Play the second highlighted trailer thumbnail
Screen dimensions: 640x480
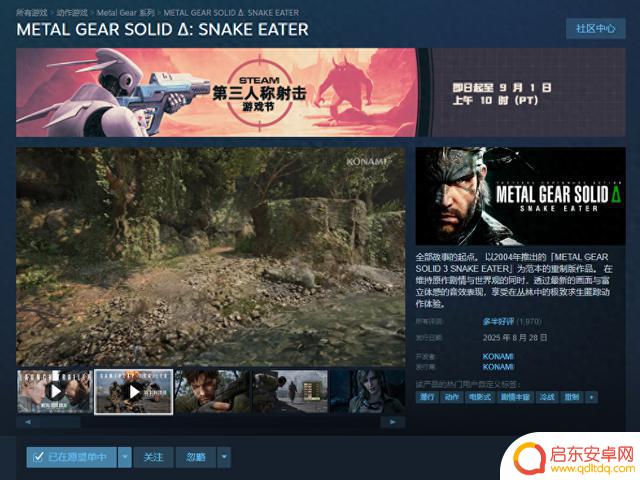click(x=133, y=392)
